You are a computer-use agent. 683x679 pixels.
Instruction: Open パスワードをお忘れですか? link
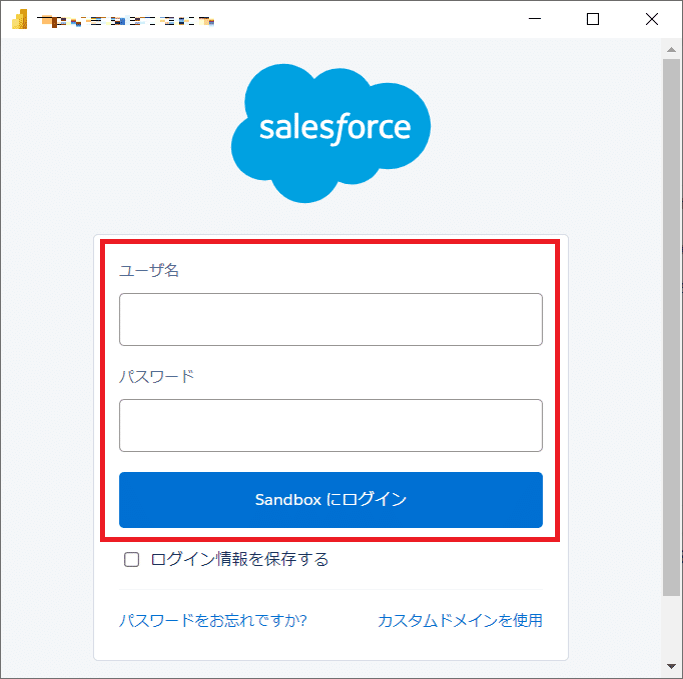click(x=213, y=620)
